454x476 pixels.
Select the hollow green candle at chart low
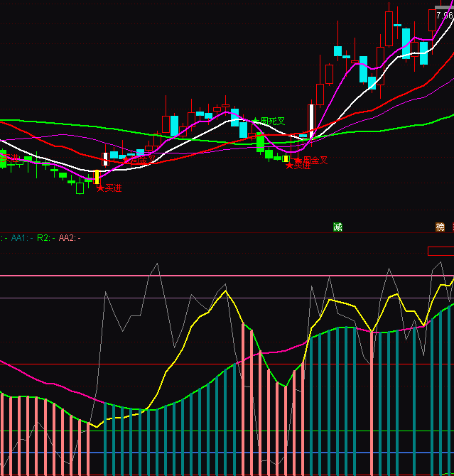pyautogui.click(x=80, y=188)
